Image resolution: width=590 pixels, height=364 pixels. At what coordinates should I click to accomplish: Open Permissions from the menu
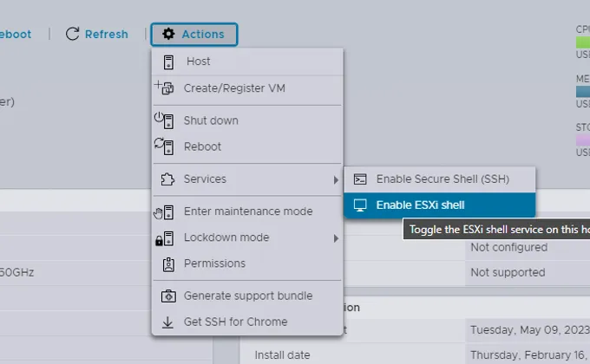tap(247, 263)
